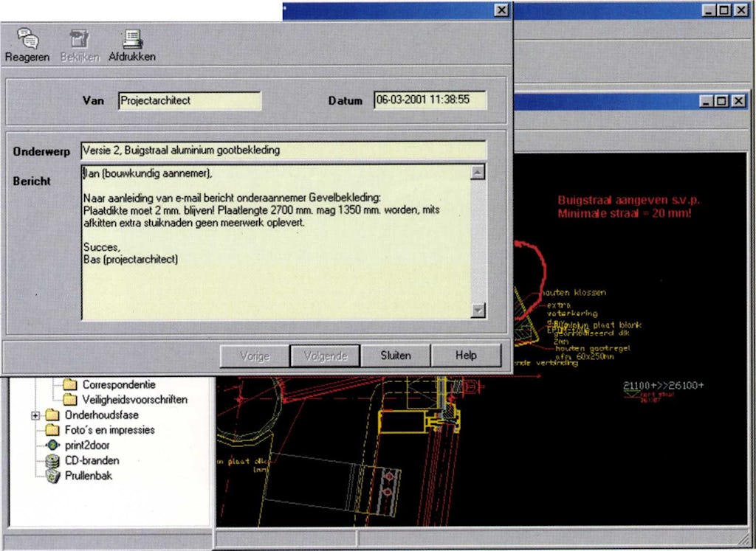Open the Correspondentie folder

(71, 384)
